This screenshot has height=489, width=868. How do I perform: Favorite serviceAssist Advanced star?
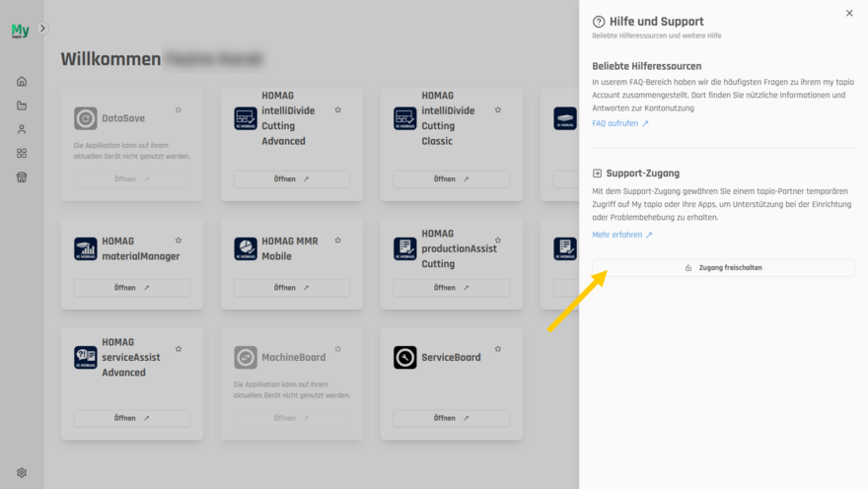pyautogui.click(x=179, y=349)
